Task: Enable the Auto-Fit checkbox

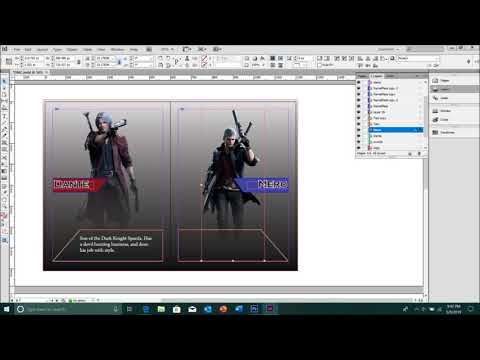Action: click(320, 65)
